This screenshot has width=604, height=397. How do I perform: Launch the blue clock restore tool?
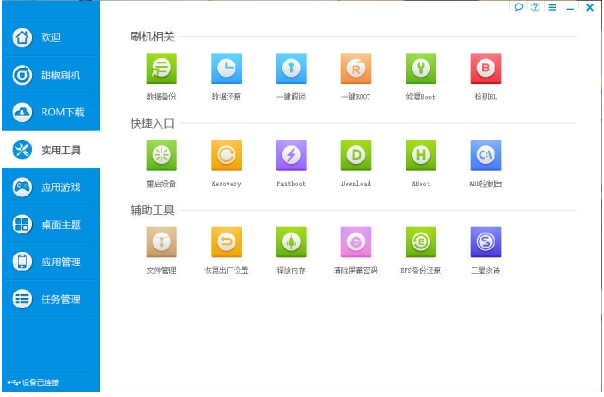[x=226, y=69]
